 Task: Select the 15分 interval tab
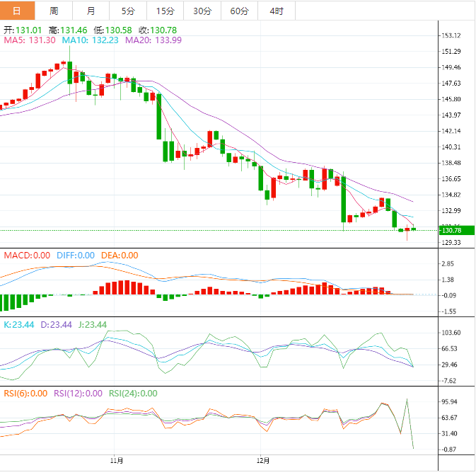(x=165, y=11)
